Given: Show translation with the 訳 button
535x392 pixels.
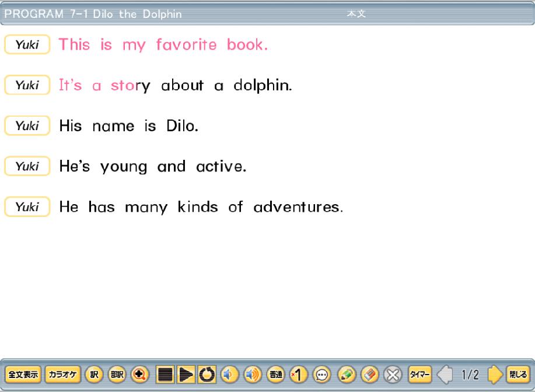Looking at the screenshot, I should coord(94,374).
